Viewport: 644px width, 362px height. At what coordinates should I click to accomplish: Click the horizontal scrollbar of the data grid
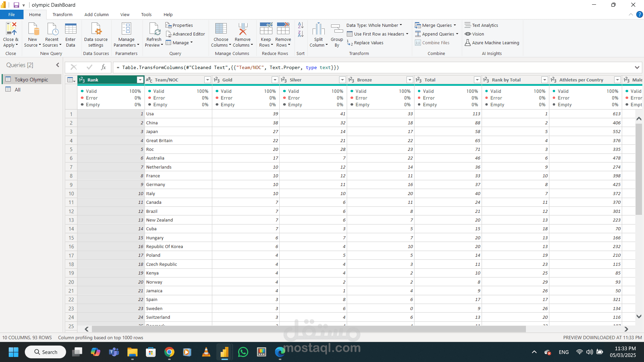coord(309,329)
